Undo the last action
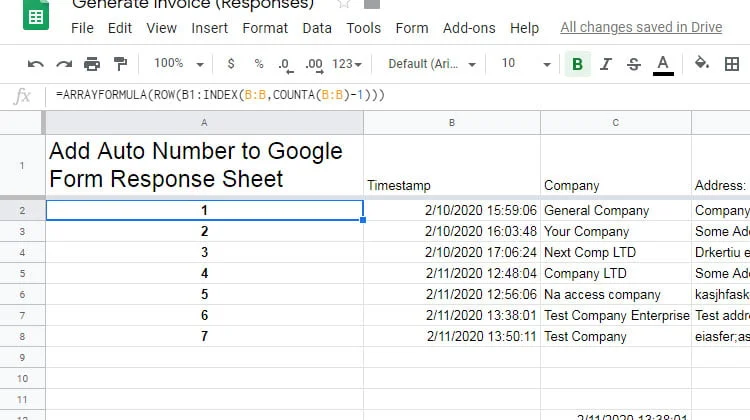750x420 pixels. (x=35, y=64)
